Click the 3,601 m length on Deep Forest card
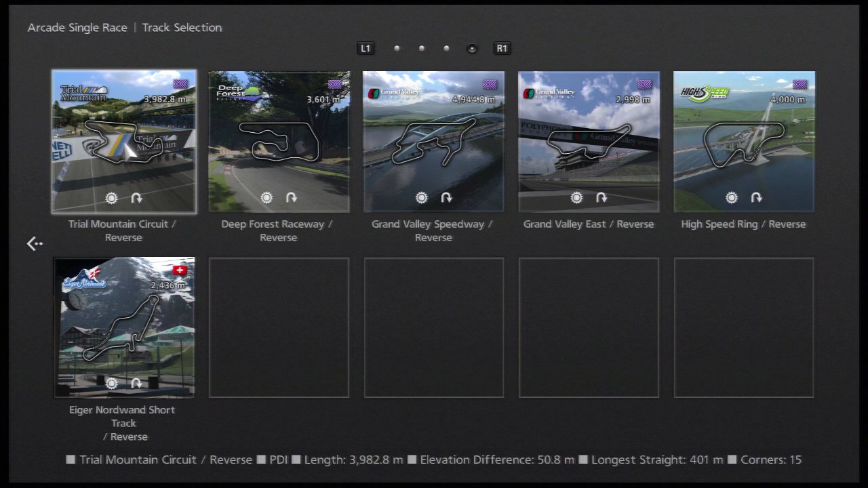Image resolution: width=868 pixels, height=488 pixels. (x=323, y=100)
